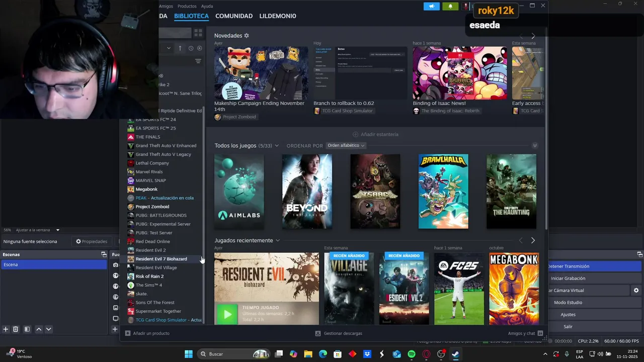Screen dimensions: 644x362
Task: Click the recent activity clock filter icon
Action: click(x=191, y=48)
